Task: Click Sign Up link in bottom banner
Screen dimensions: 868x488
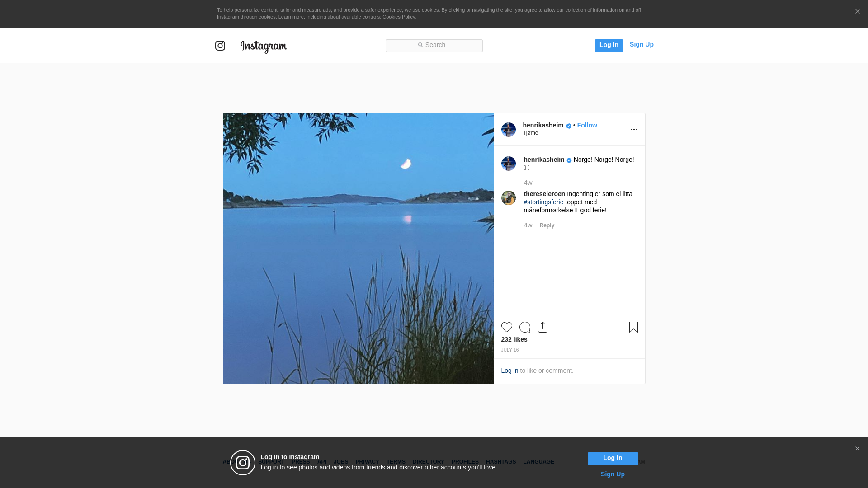Action: coord(613,474)
